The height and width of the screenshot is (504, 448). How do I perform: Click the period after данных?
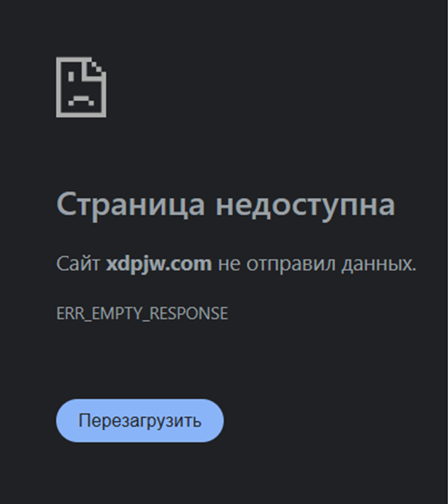pyautogui.click(x=414, y=270)
